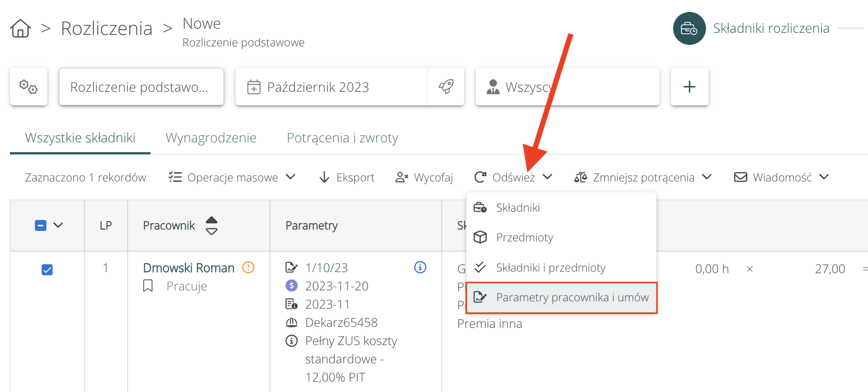Open the settings gears button
Screen dimensions: 868x392
tap(29, 87)
